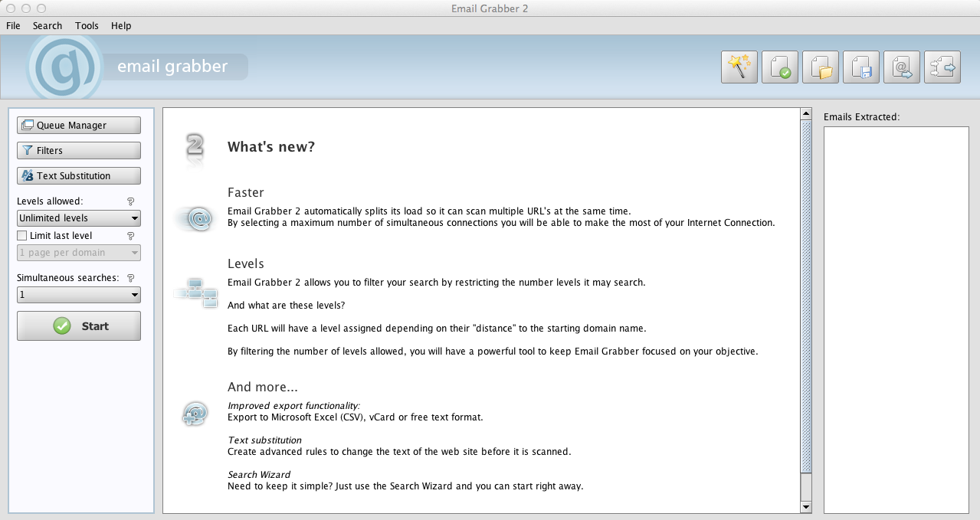
Task: Open the File menu
Action: click(13, 25)
